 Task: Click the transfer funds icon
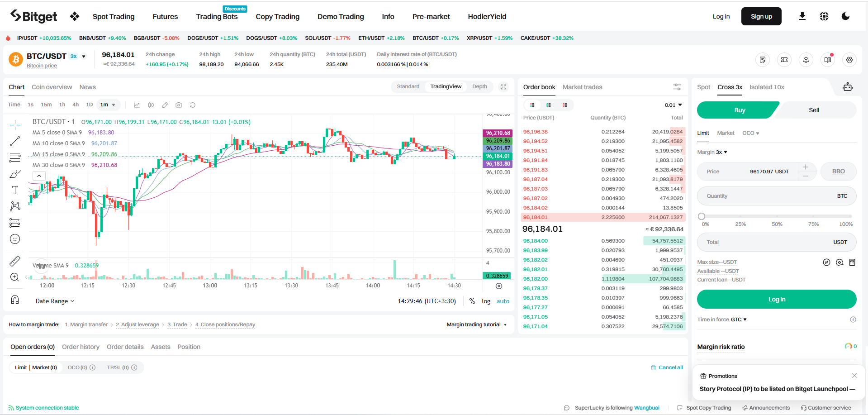pyautogui.click(x=826, y=262)
